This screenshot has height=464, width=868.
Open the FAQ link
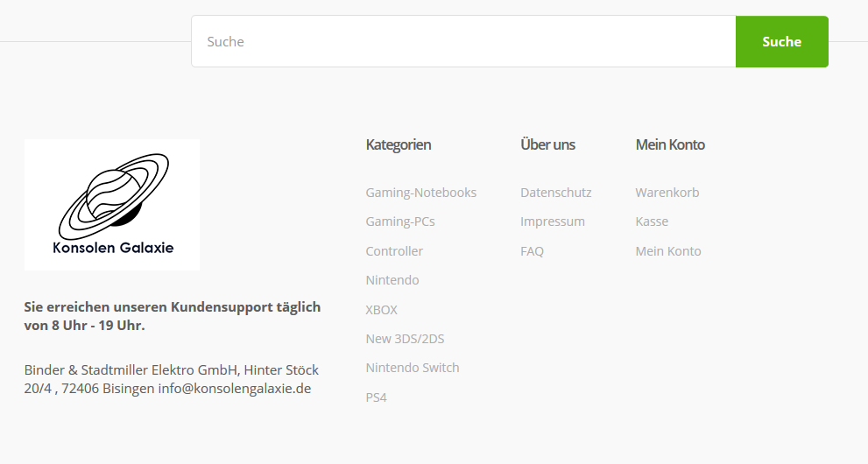[532, 251]
